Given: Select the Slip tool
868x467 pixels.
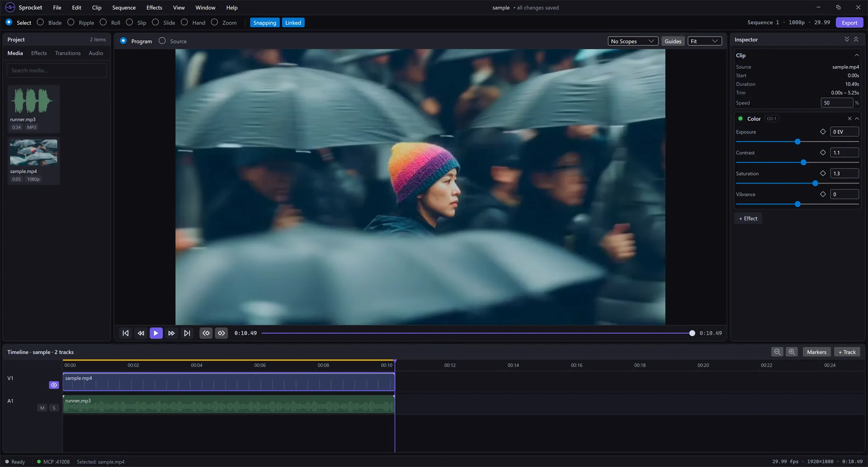Looking at the screenshot, I should (136, 23).
